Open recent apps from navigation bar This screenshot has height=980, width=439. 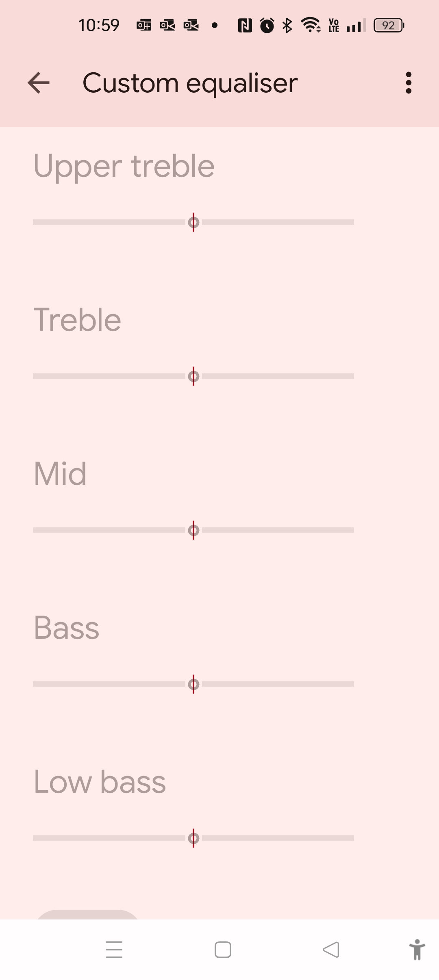click(114, 950)
